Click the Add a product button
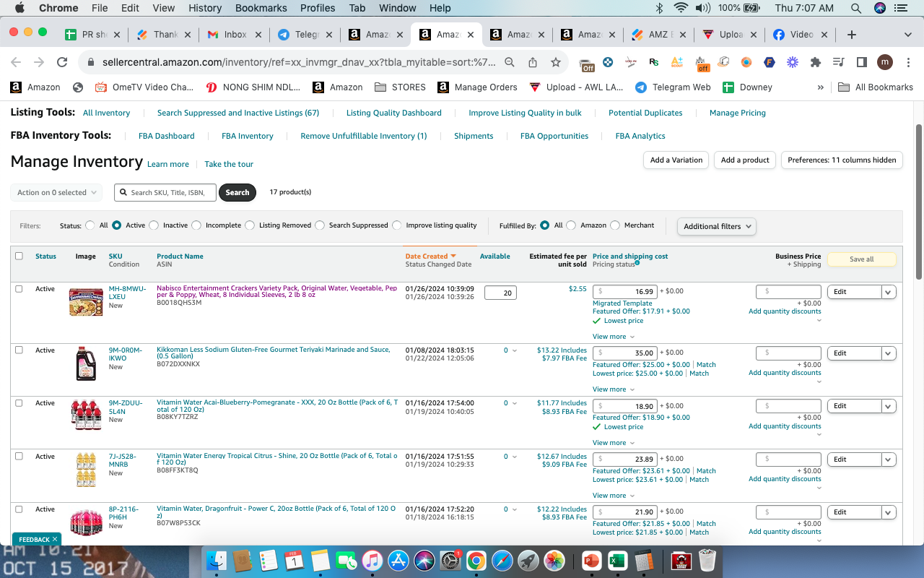Screen dimensions: 924x578 click(745, 160)
